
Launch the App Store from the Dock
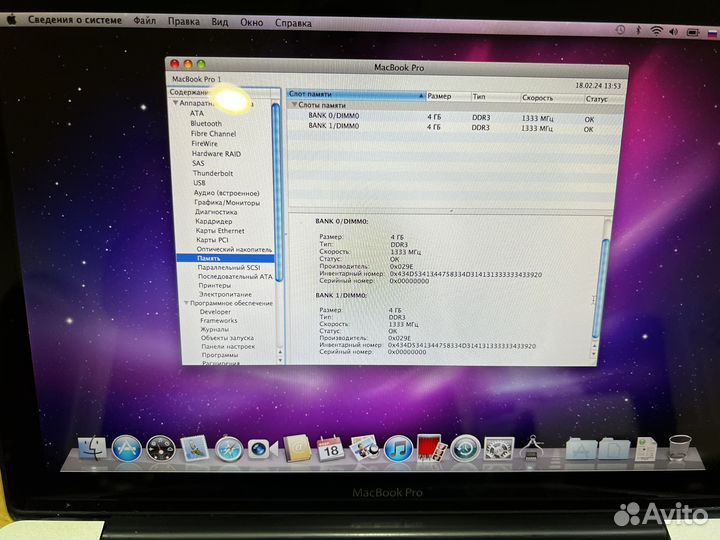point(126,448)
